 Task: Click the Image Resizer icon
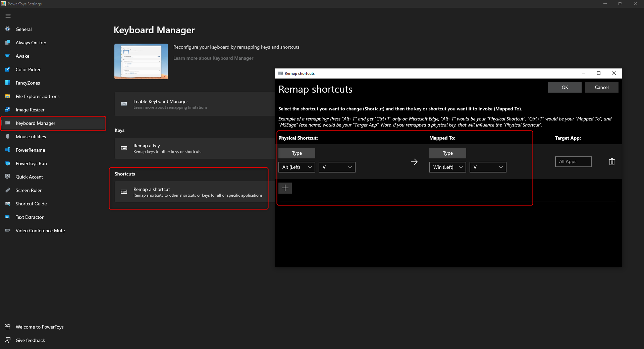[8, 110]
